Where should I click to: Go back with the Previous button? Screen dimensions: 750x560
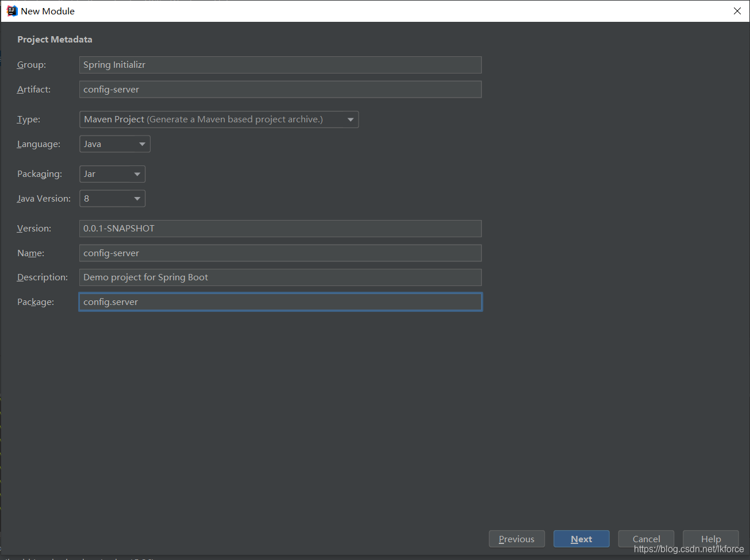tap(517, 539)
